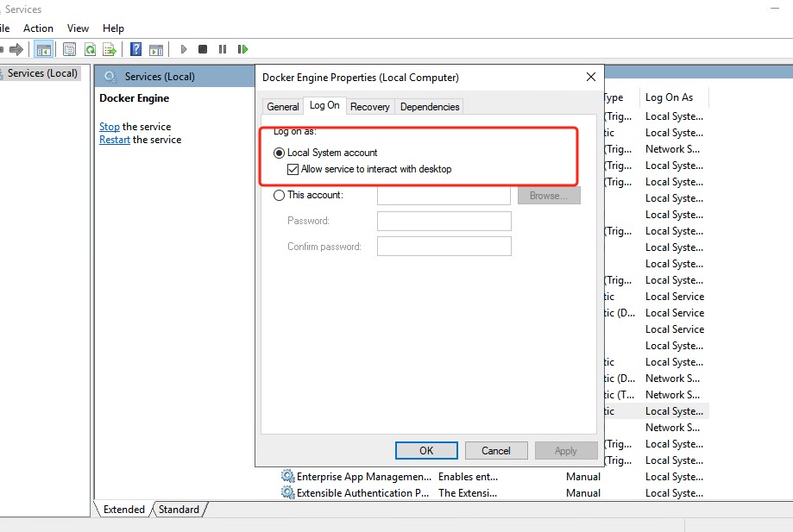The width and height of the screenshot is (793, 532).
Task: Click Manual startup for Enterprise App Management
Action: (583, 477)
